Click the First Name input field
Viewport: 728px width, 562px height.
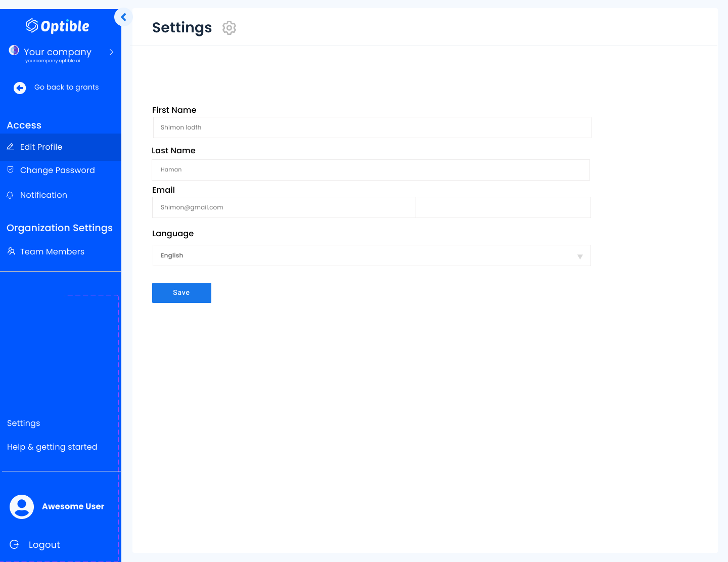coord(372,127)
